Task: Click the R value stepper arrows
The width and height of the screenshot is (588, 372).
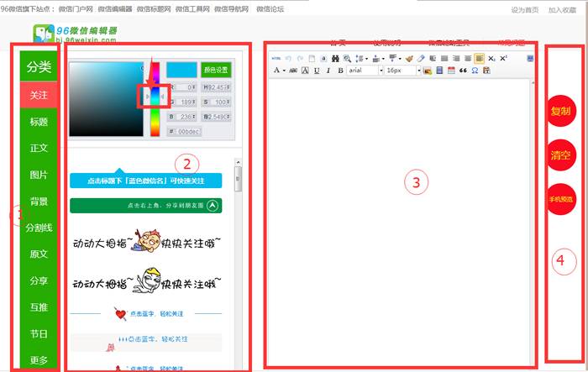Action: 194,87
